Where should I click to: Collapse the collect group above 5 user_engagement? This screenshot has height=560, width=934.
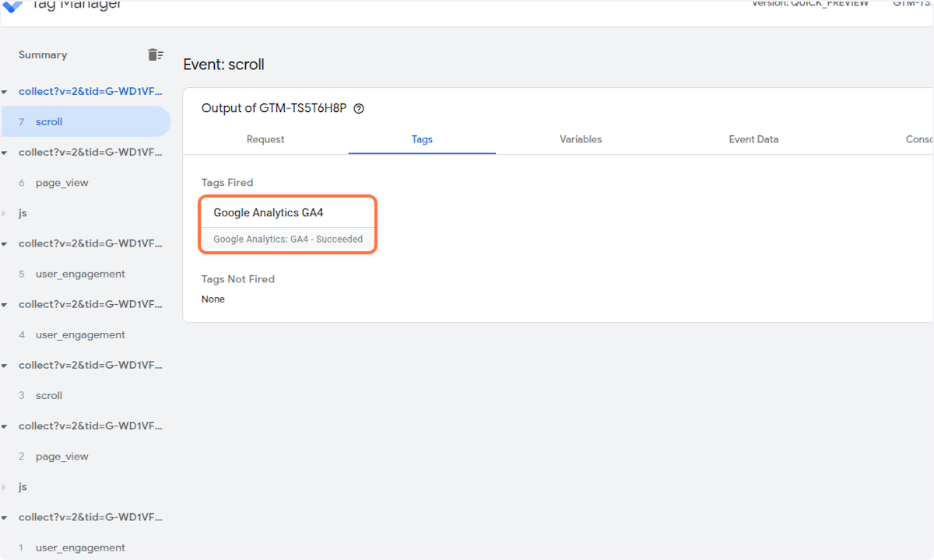pyautogui.click(x=5, y=244)
